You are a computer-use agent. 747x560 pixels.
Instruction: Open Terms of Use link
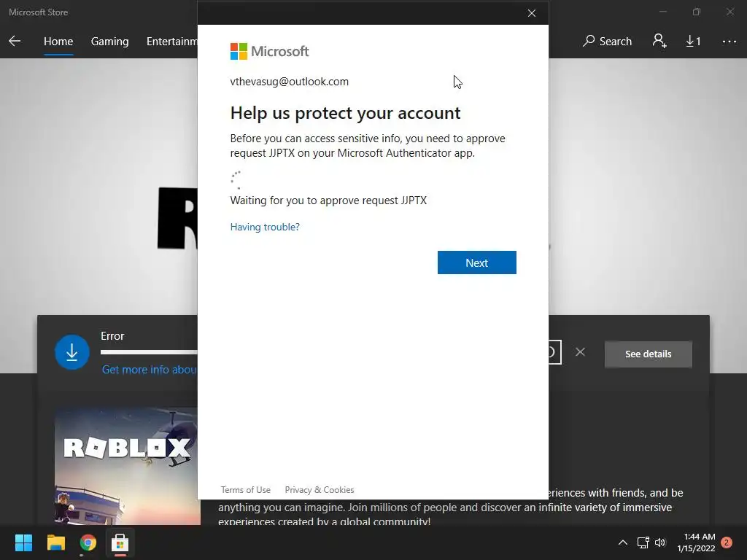[x=245, y=489]
